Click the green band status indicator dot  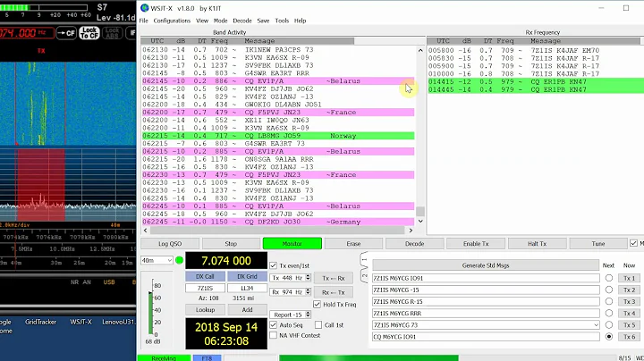[x=179, y=260]
